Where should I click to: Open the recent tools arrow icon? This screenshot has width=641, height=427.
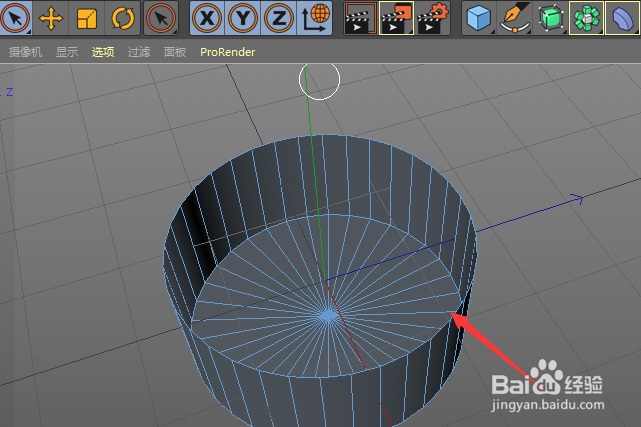click(x=161, y=18)
